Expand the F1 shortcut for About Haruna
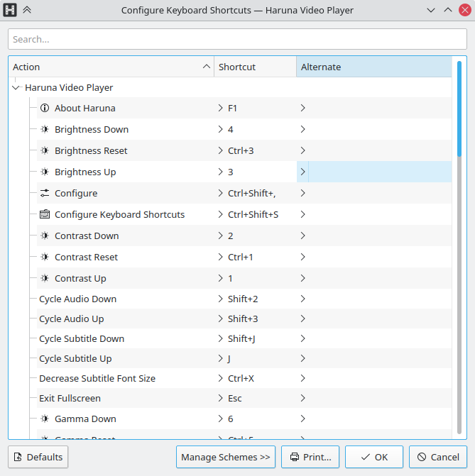Screen dimensions: 475x476 coord(220,109)
